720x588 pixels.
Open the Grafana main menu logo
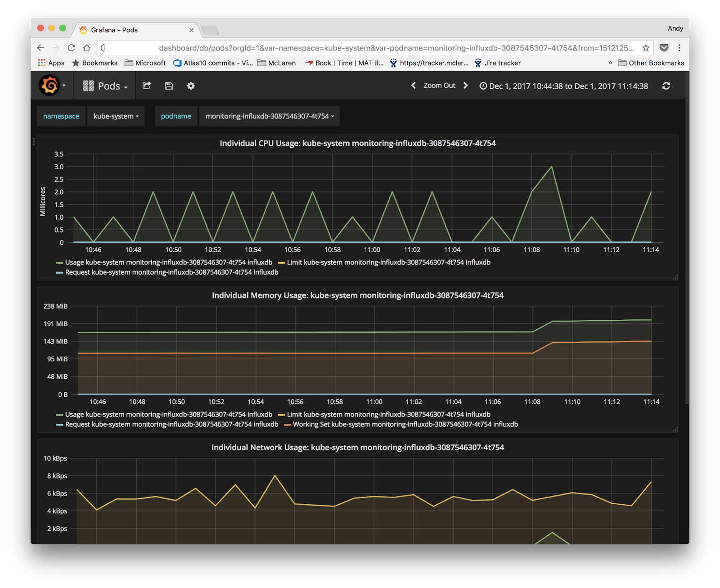point(49,86)
